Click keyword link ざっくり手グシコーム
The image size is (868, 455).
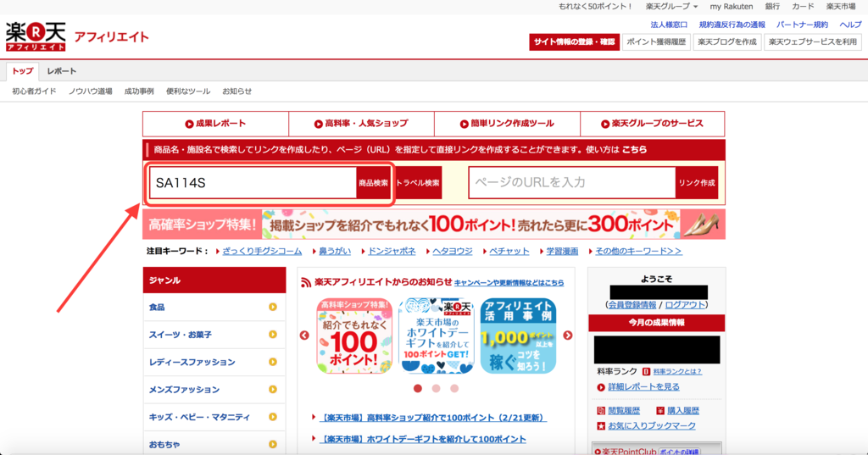(x=263, y=252)
